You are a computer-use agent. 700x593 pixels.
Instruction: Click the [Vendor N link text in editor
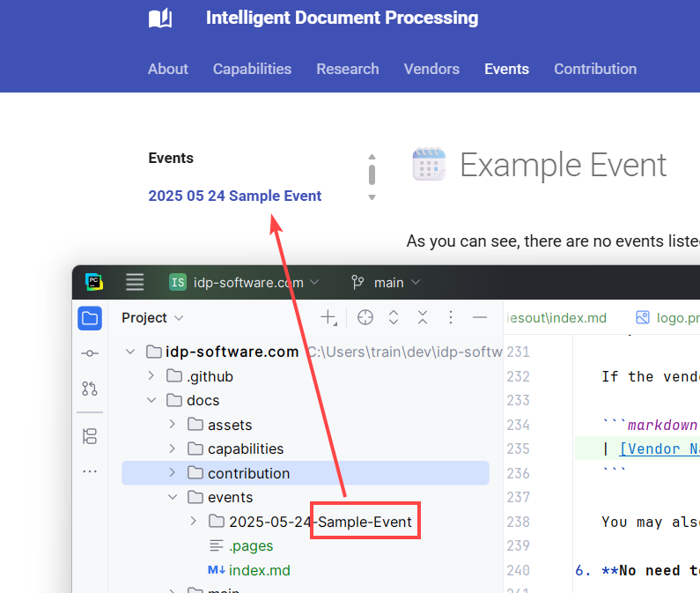659,448
